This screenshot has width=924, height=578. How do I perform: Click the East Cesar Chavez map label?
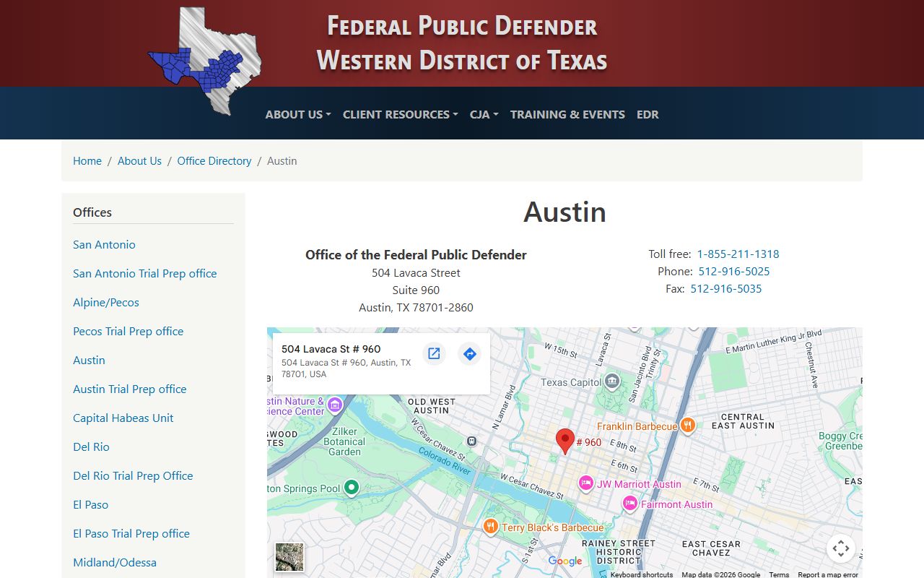[711, 548]
